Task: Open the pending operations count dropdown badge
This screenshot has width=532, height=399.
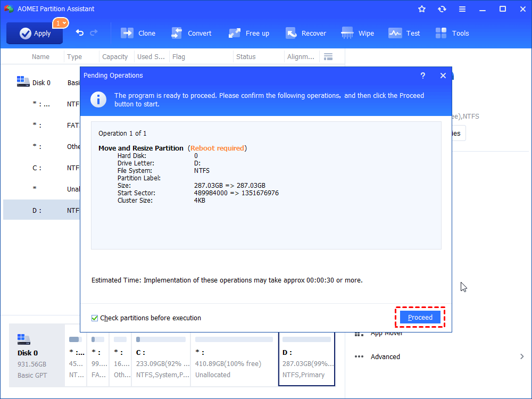Action: [x=61, y=23]
